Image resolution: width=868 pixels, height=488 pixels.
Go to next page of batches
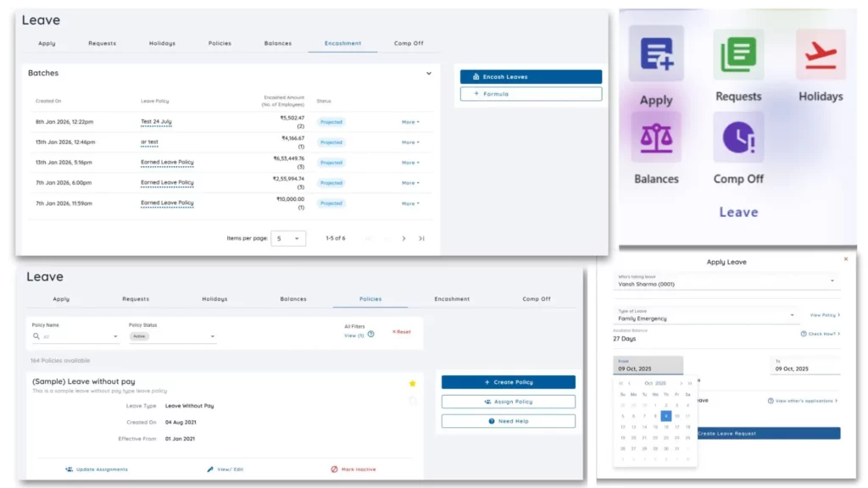point(403,239)
